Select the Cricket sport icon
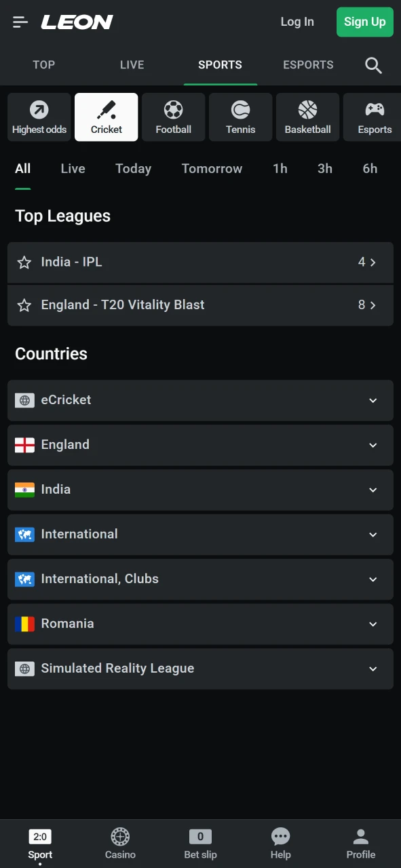Image resolution: width=401 pixels, height=868 pixels. point(106,117)
